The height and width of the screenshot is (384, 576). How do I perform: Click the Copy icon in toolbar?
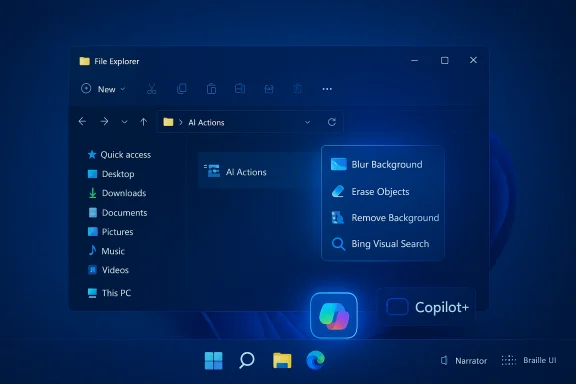click(x=182, y=89)
